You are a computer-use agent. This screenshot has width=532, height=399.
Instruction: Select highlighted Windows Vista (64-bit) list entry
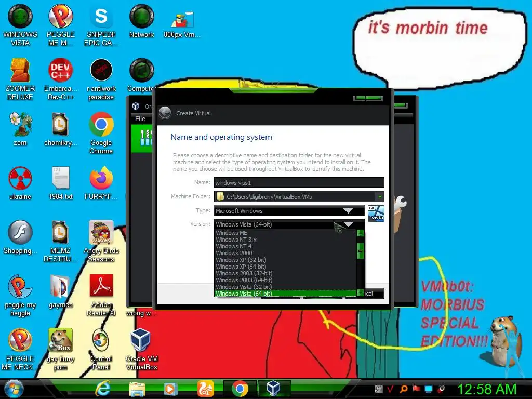tap(285, 294)
